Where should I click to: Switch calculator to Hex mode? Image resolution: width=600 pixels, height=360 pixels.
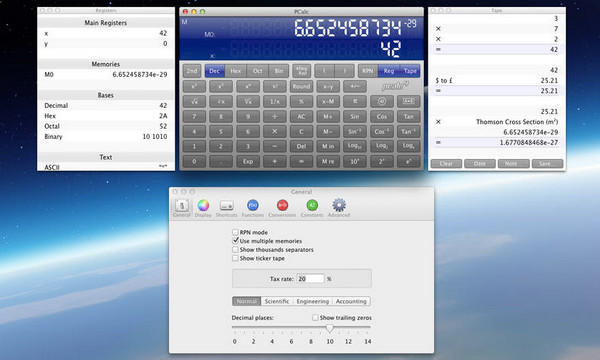pos(235,71)
